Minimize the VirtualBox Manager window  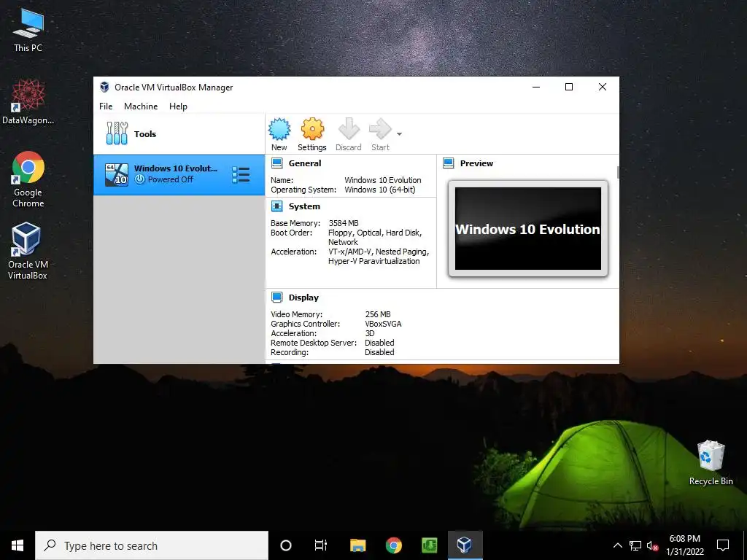(536, 87)
